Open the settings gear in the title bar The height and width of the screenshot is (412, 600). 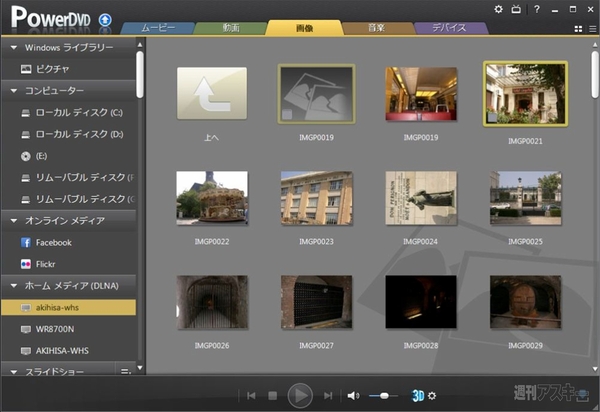pos(498,9)
